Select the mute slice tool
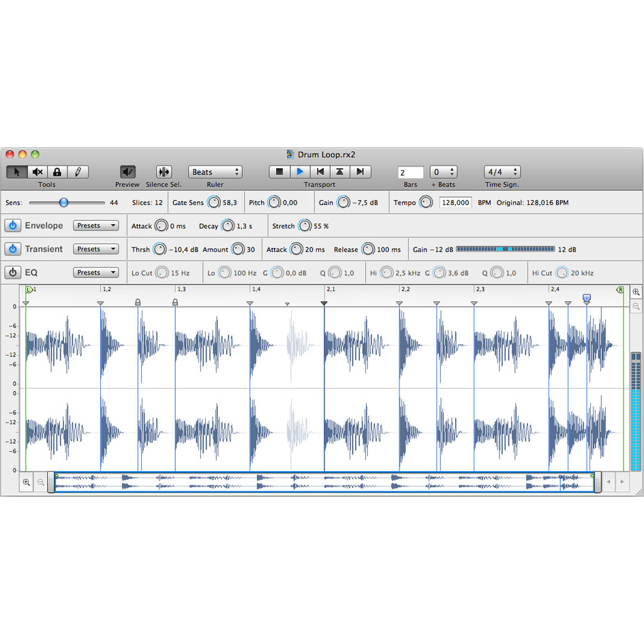 pos(37,172)
